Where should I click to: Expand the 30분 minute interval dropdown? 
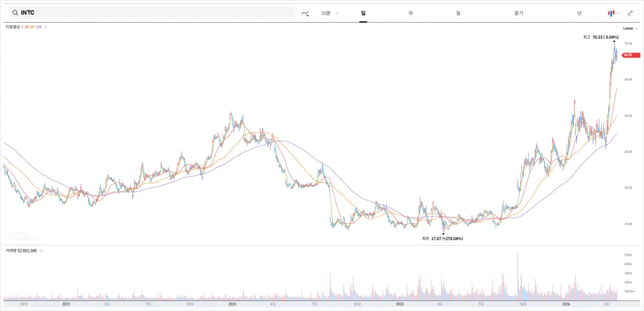(329, 13)
